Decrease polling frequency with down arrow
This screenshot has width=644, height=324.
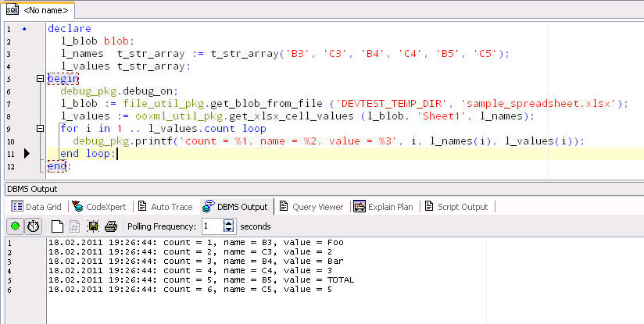click(229, 230)
